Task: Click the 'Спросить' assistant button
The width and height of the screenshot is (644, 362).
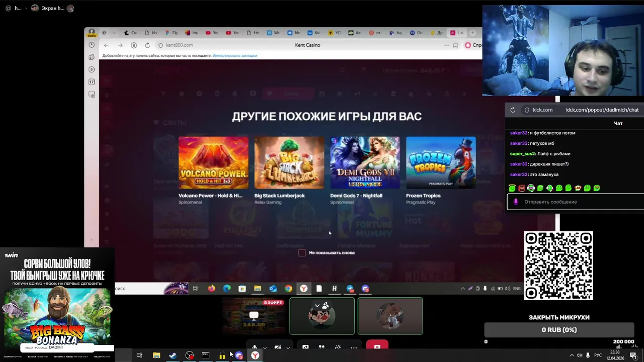Action: pos(473,45)
